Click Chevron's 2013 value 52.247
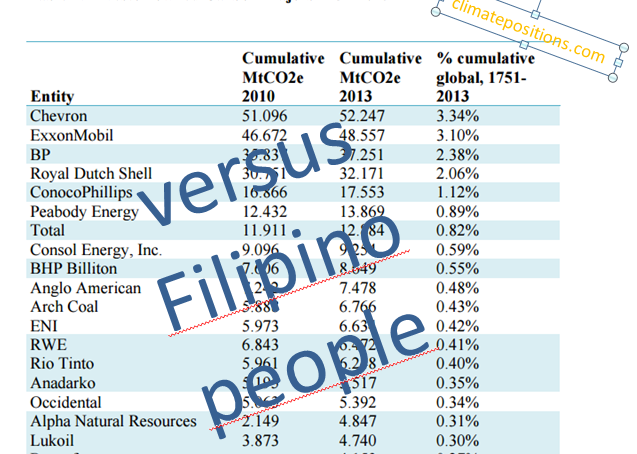The width and height of the screenshot is (637, 454). pyautogui.click(x=362, y=116)
